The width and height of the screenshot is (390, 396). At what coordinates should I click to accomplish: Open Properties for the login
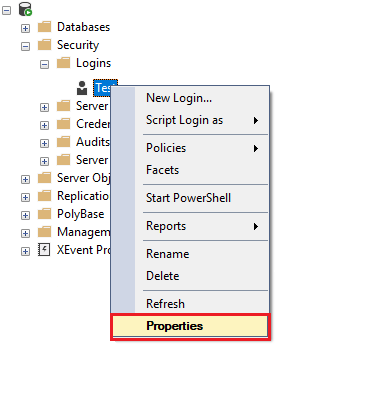tap(190, 326)
